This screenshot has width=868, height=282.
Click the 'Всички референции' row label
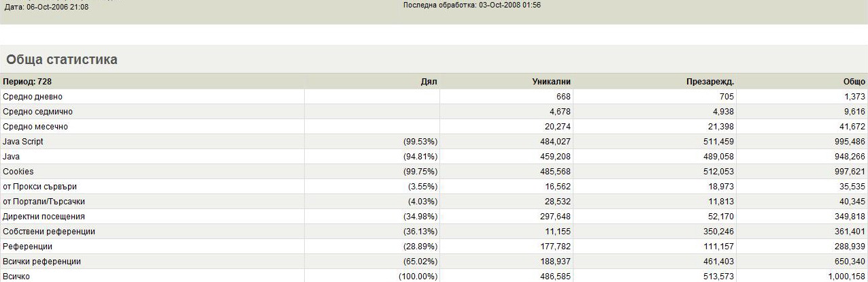point(41,262)
